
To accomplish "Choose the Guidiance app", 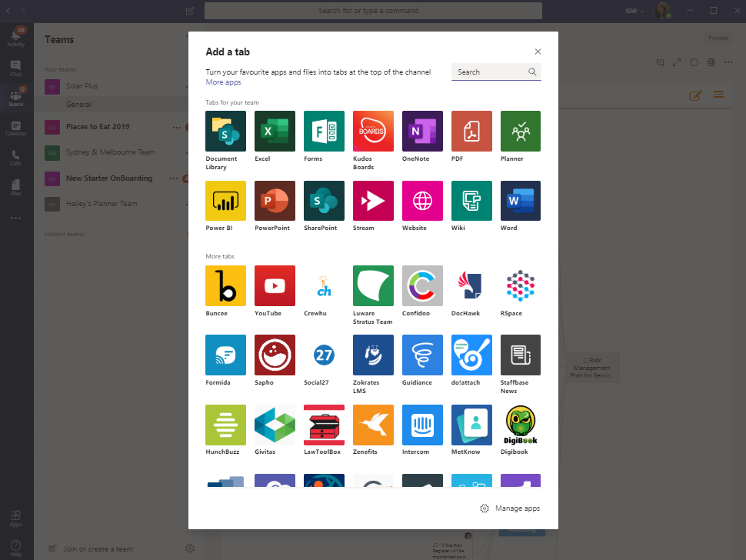I will 422,355.
